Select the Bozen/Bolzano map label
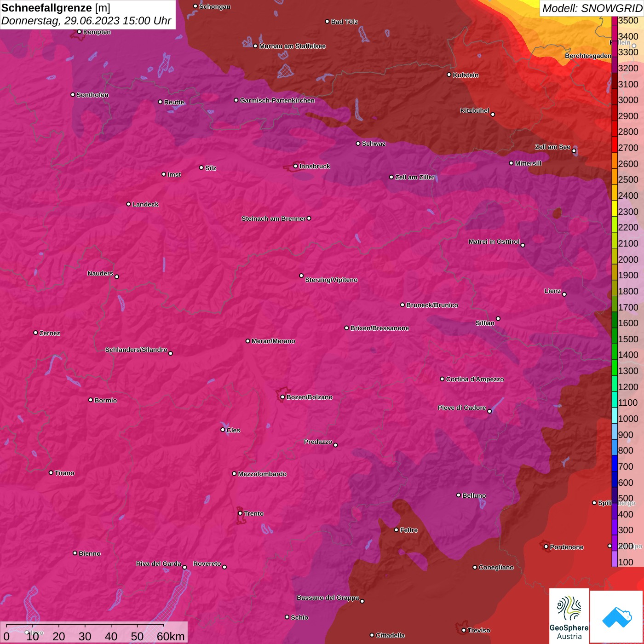 coord(309,397)
